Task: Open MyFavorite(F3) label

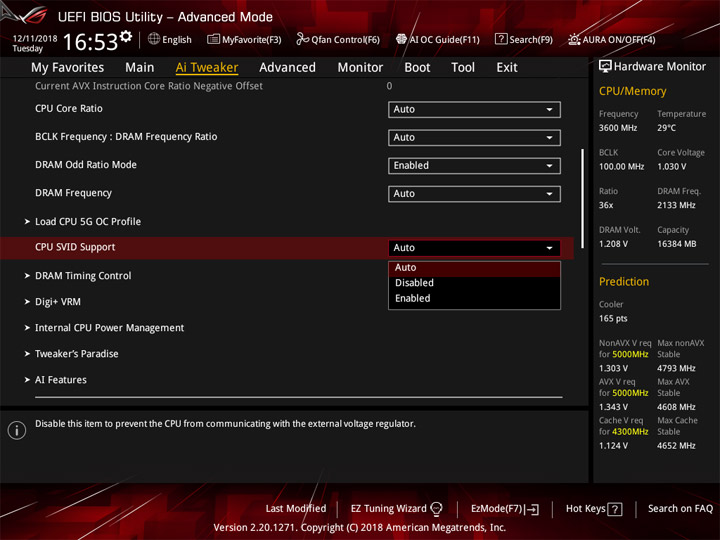Action: tap(252, 40)
